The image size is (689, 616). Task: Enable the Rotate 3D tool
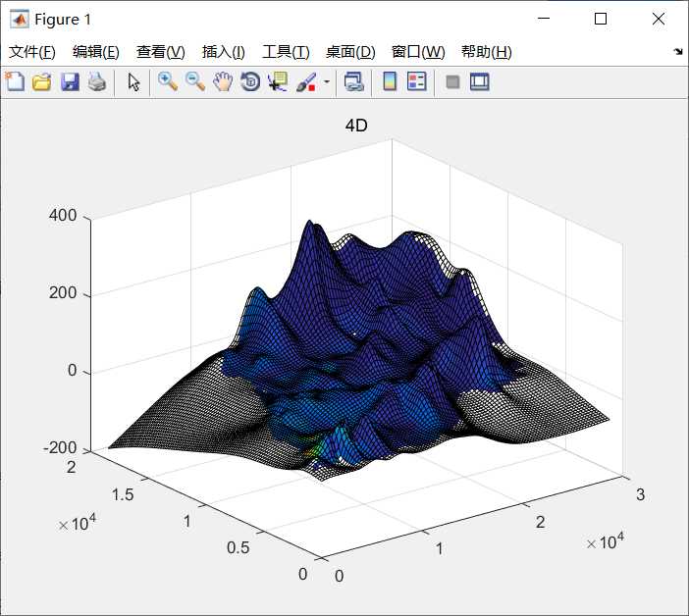tap(250, 81)
